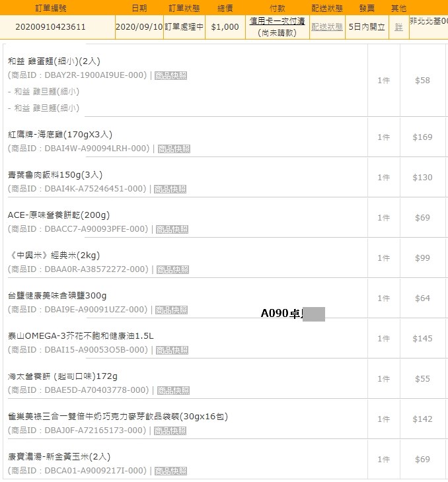This screenshot has width=448, height=482.
Task: Click the $1,000 order total
Action: [x=225, y=27]
